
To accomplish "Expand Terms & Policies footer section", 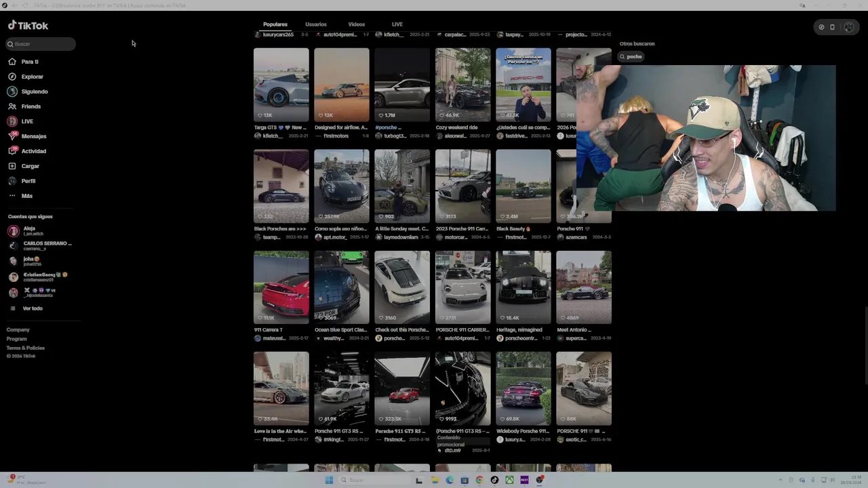I will (x=26, y=348).
